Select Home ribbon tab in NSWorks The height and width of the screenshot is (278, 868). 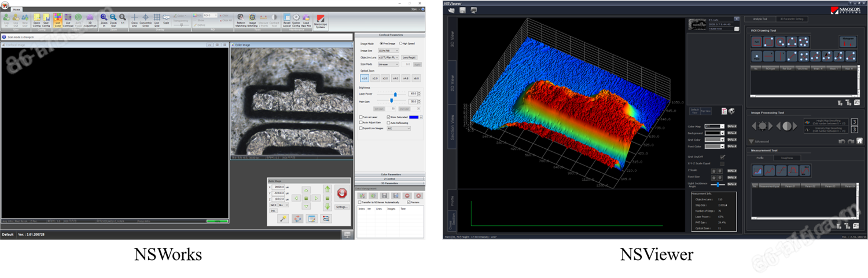(x=16, y=10)
